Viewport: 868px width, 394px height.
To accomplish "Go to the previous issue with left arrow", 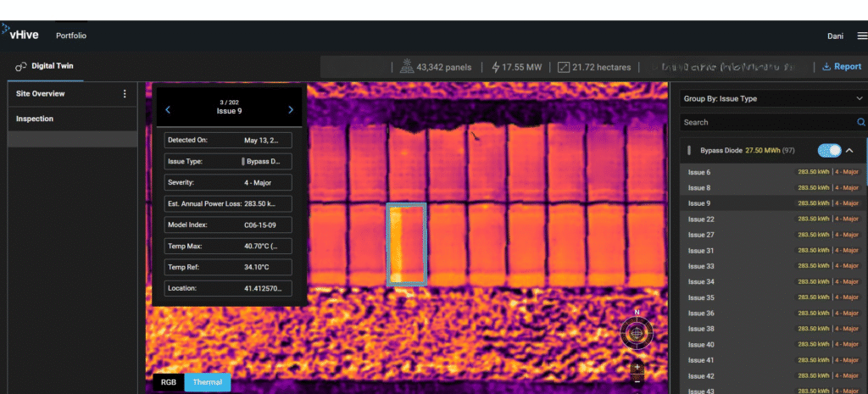I will 168,109.
